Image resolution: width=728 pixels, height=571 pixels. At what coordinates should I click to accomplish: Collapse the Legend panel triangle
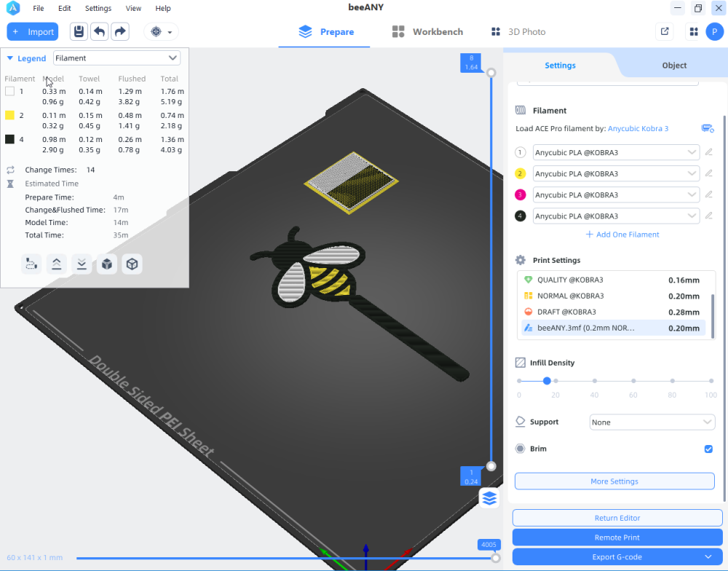(9, 58)
